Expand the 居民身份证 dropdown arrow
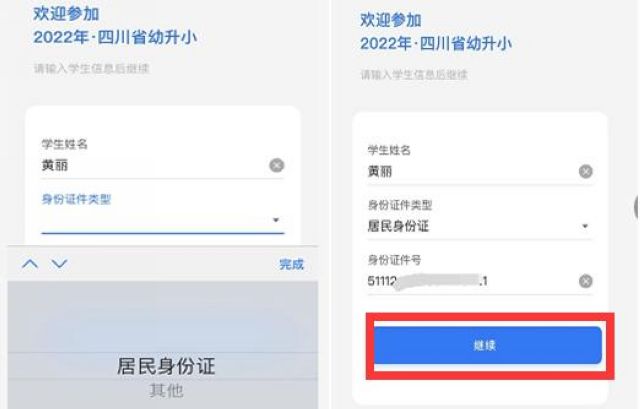Image resolution: width=640 pixels, height=409 pixels. click(585, 226)
